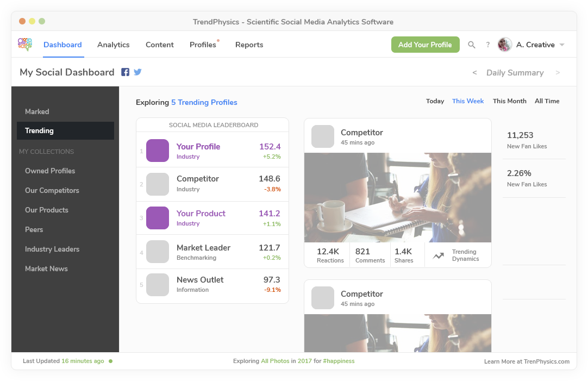Click the question mark help icon
Viewport: 588px width, 381px height.
point(488,45)
